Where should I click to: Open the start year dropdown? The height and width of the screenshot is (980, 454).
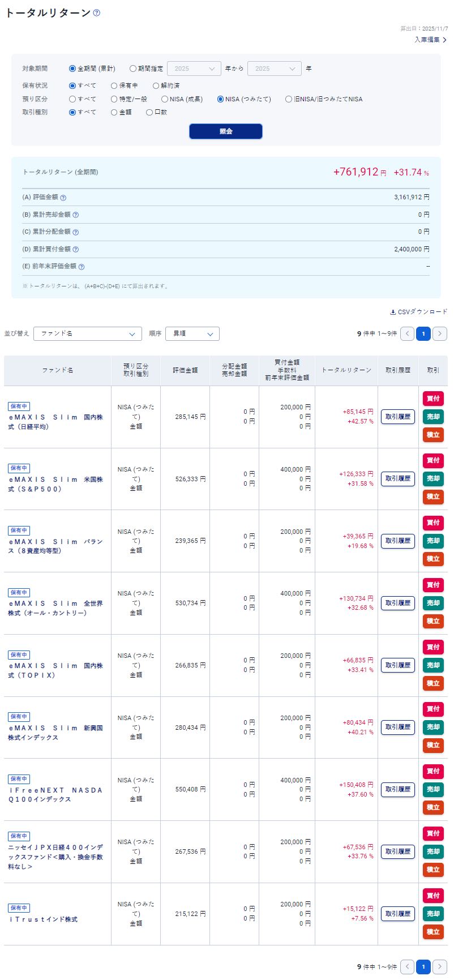point(194,69)
